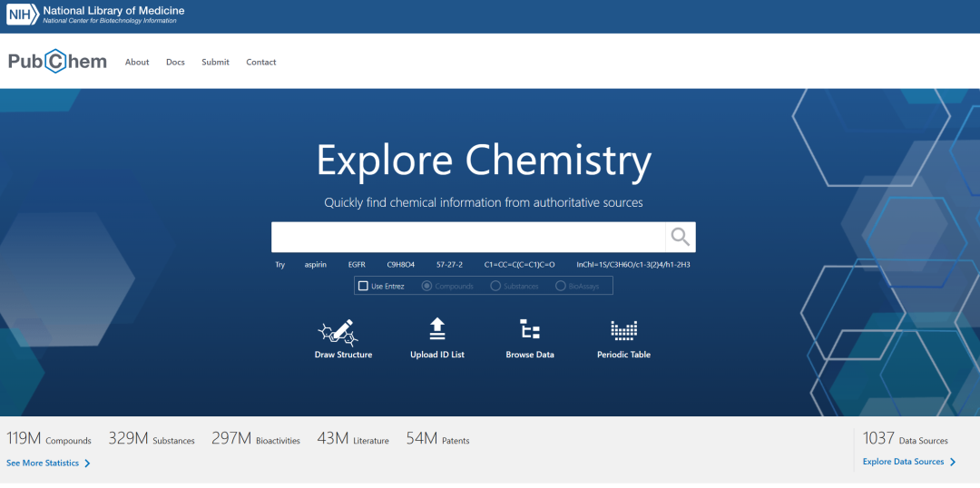Try the InChI=1S/C3H6O example search
This screenshot has height=488, width=980.
pos(633,265)
